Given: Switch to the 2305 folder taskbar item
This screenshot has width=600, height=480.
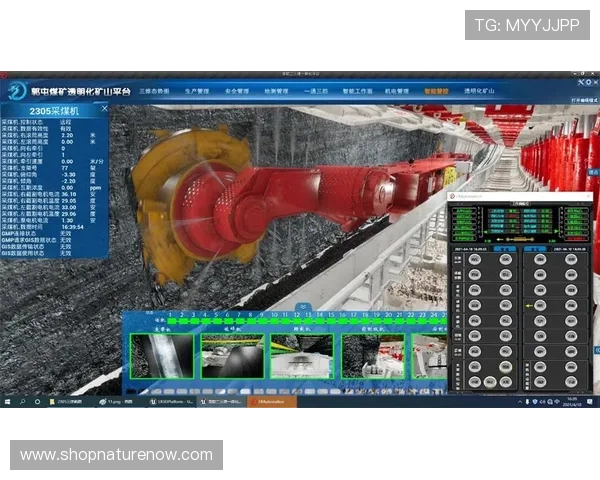Looking at the screenshot, I should pos(70,402).
